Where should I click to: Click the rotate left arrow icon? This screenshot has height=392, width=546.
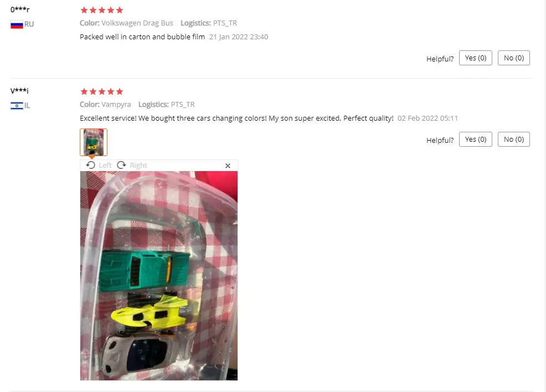point(90,165)
